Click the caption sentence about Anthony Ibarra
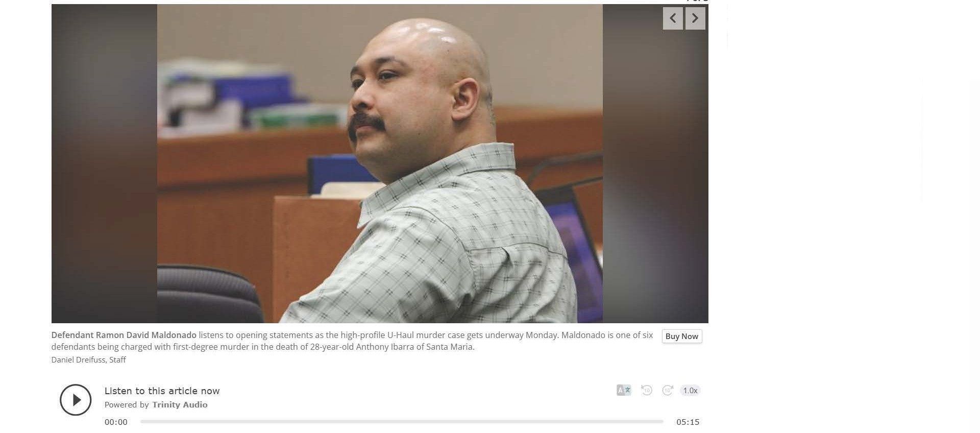This screenshot has width=980, height=433. coord(352,342)
